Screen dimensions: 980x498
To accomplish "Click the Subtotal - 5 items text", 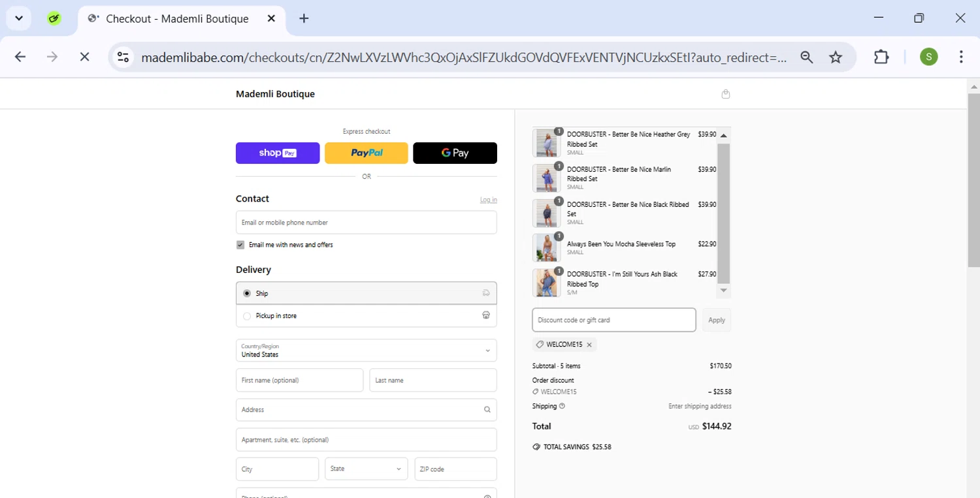I will [556, 366].
